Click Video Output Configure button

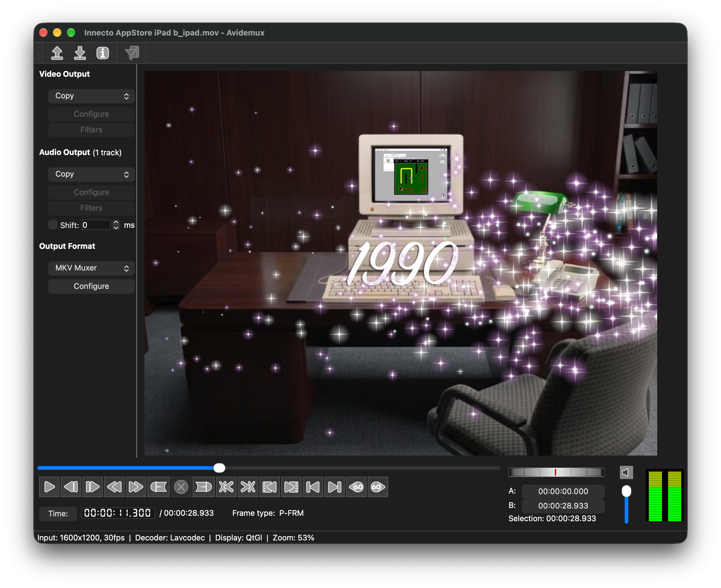(91, 114)
